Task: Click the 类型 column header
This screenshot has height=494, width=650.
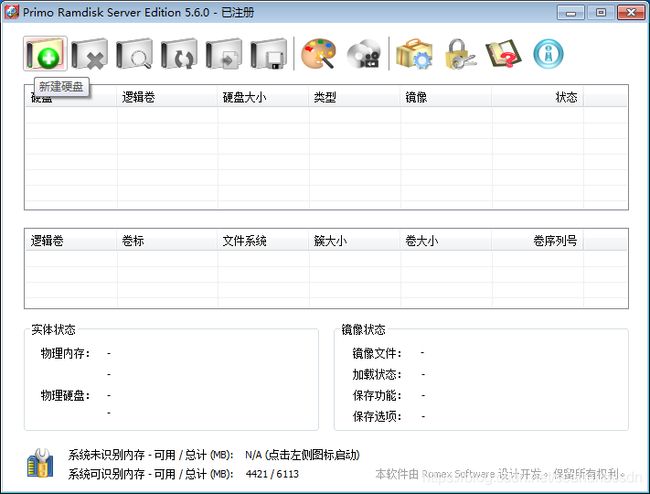Action: pos(354,97)
